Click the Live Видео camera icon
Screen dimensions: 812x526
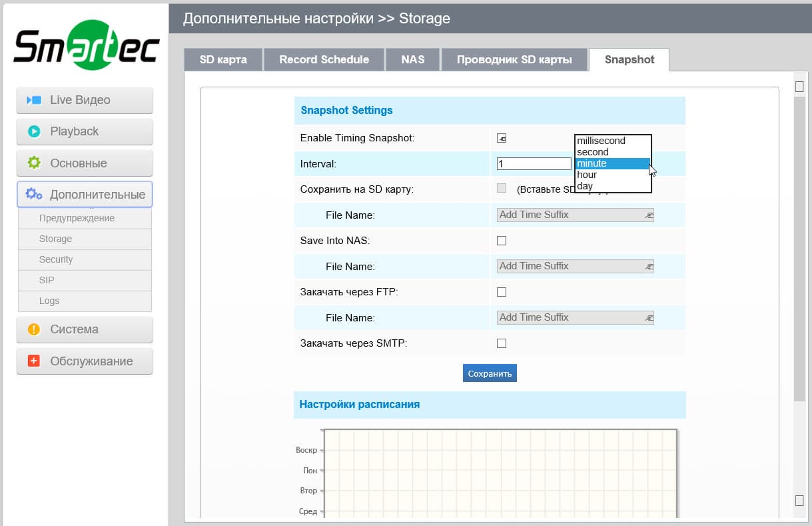coord(34,100)
